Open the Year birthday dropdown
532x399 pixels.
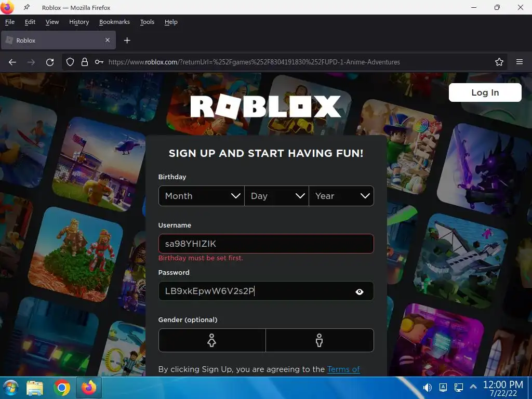tap(341, 196)
